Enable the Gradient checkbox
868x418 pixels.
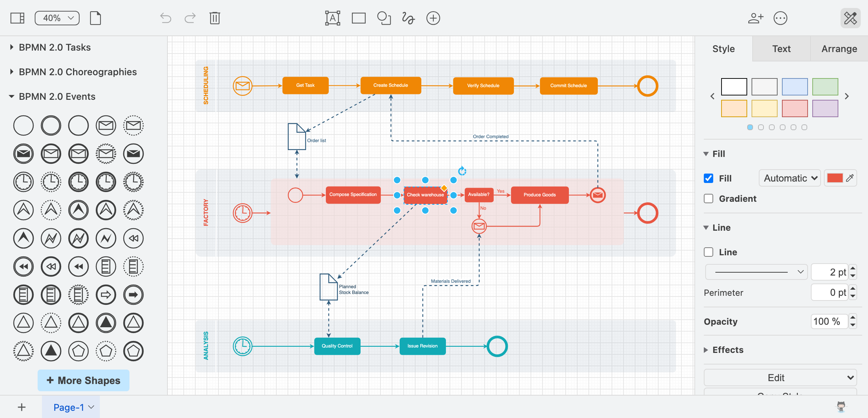[x=709, y=199]
